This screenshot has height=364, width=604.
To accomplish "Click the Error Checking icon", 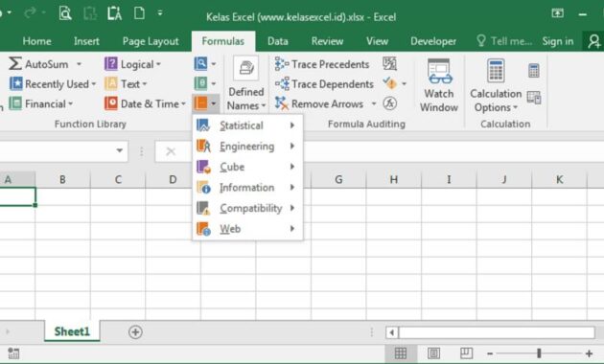I will (390, 82).
